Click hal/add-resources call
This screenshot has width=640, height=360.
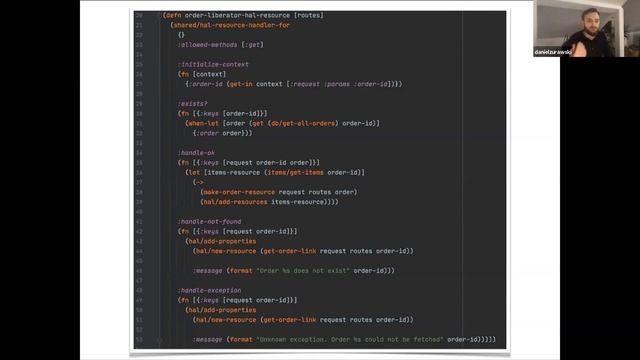tap(236, 202)
